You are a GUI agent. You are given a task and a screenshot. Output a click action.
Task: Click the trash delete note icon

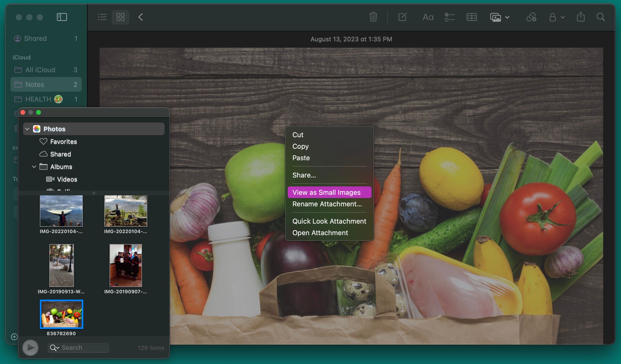[373, 17]
